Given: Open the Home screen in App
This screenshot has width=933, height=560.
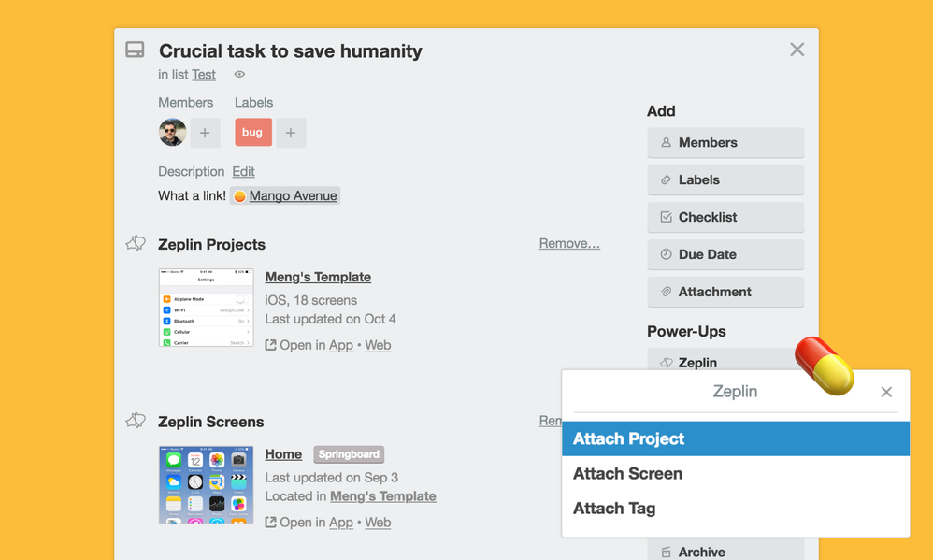Looking at the screenshot, I should [x=341, y=523].
